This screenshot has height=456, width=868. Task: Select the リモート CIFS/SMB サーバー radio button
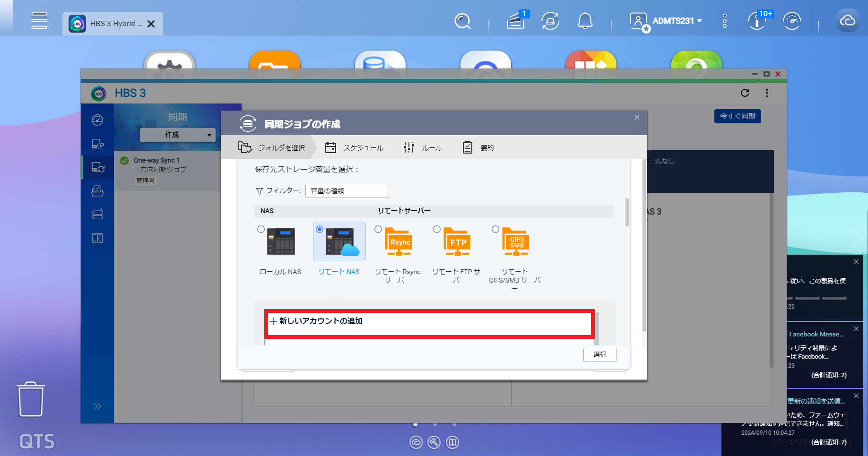point(495,229)
